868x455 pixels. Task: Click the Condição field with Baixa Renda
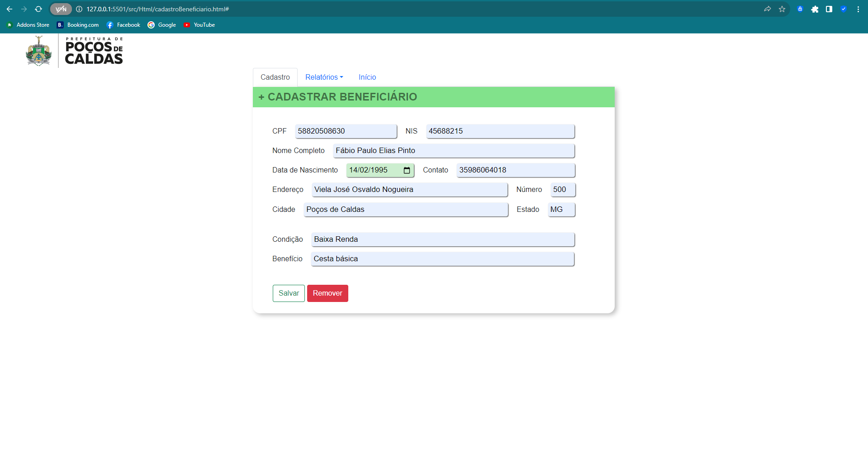(x=443, y=239)
